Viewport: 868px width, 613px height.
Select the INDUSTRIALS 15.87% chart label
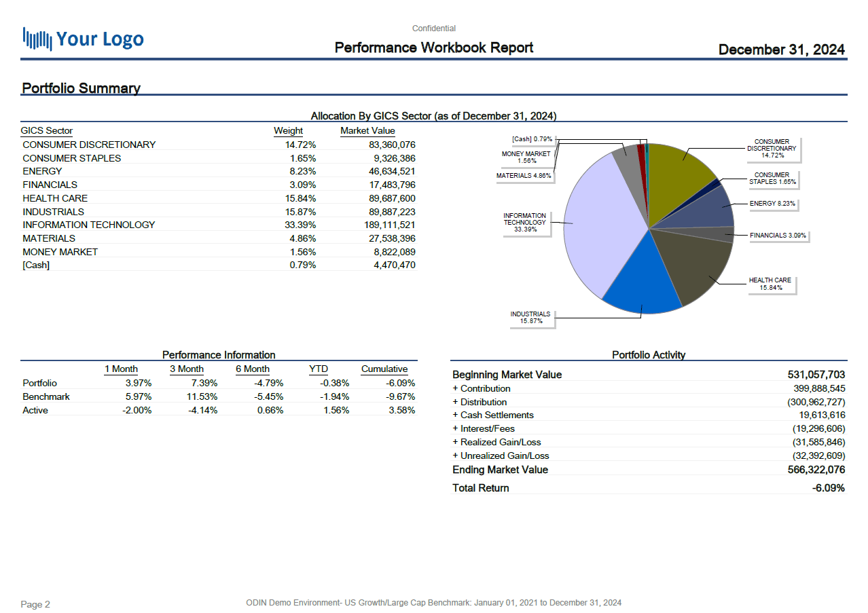[530, 318]
